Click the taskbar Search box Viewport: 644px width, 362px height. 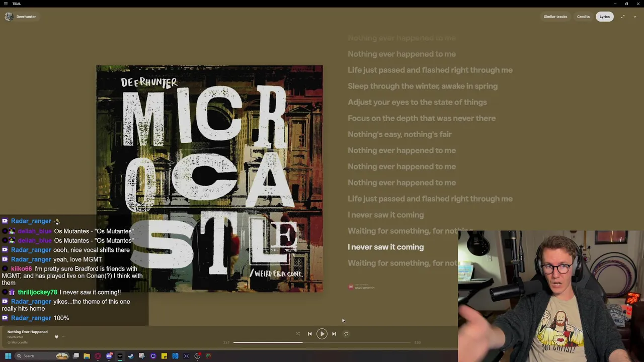click(42, 356)
